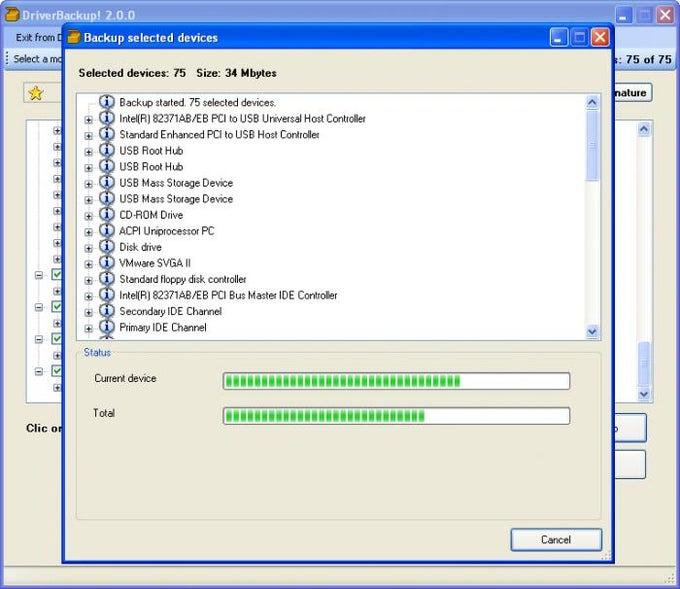Image resolution: width=680 pixels, height=589 pixels.
Task: Select the Secondary IDE Channel row text
Action: coord(170,311)
